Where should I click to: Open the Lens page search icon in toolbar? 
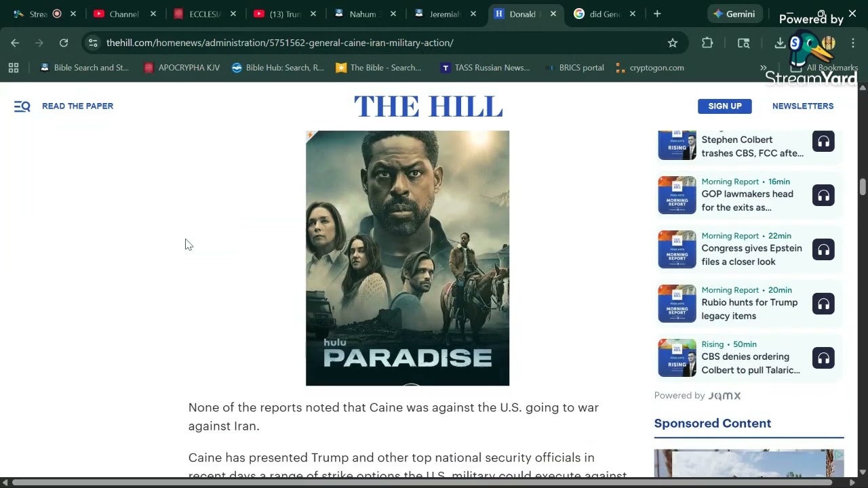pyautogui.click(x=744, y=43)
